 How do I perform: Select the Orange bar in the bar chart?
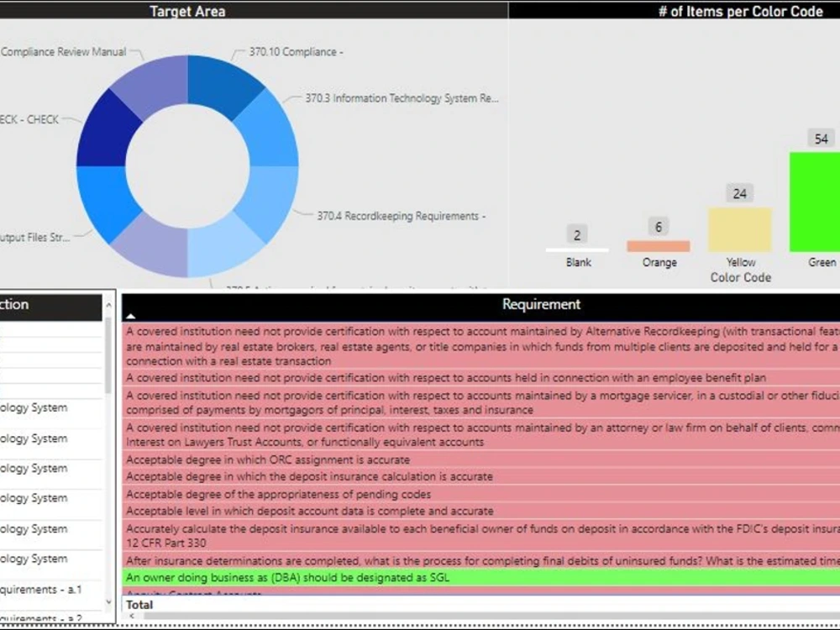click(x=660, y=244)
